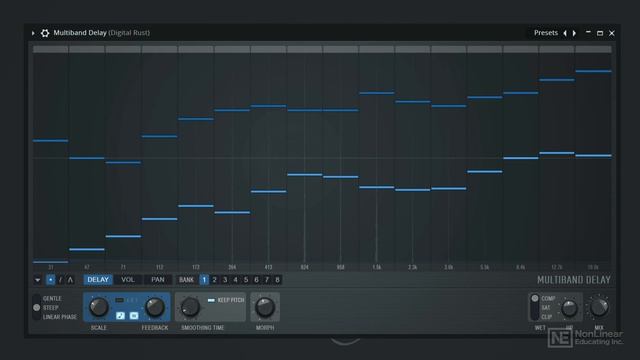Select bank 1

[204, 280]
